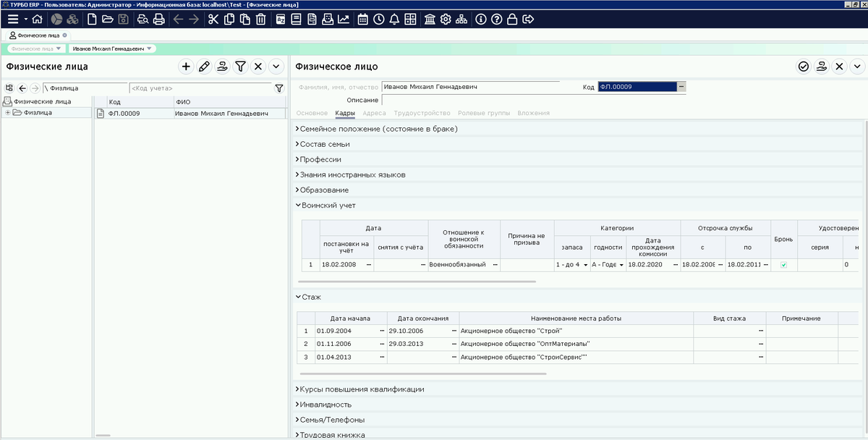This screenshot has height=440, width=868.
Task: Click the Код field ellipsis button
Action: point(681,87)
